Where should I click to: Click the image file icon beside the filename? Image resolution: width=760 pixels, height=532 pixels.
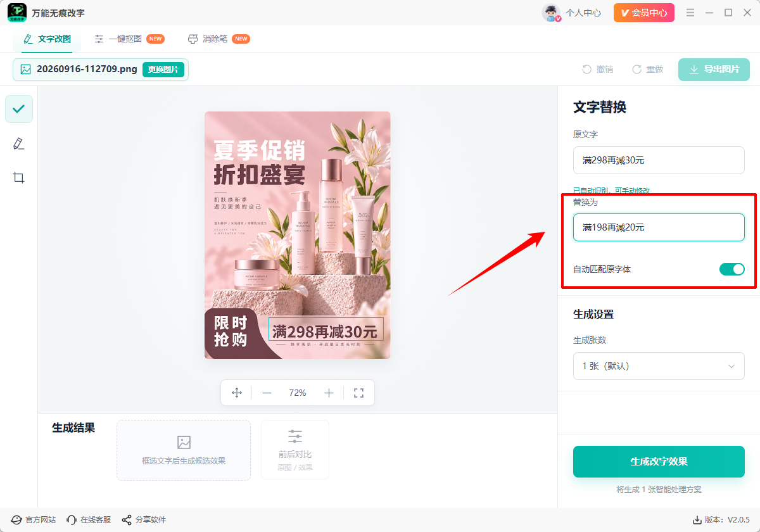(x=26, y=70)
